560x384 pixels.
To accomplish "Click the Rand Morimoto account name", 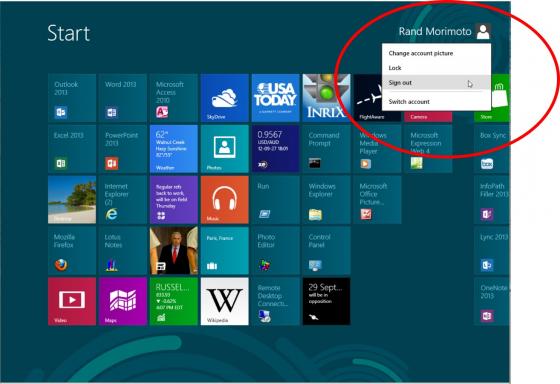I will coord(435,32).
